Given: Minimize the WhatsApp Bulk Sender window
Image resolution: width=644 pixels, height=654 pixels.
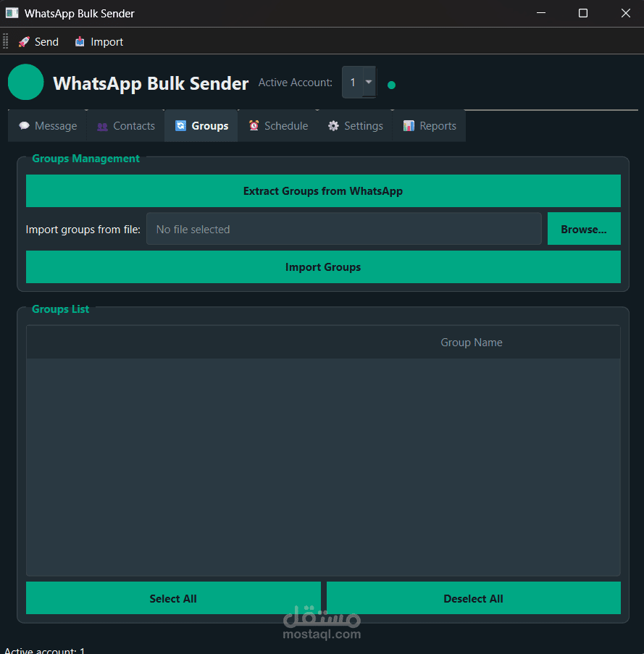Looking at the screenshot, I should tap(541, 13).
